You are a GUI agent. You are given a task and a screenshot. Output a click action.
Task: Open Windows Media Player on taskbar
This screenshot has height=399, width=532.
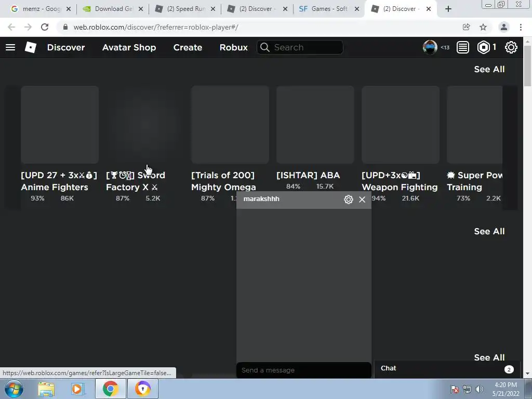click(77, 389)
